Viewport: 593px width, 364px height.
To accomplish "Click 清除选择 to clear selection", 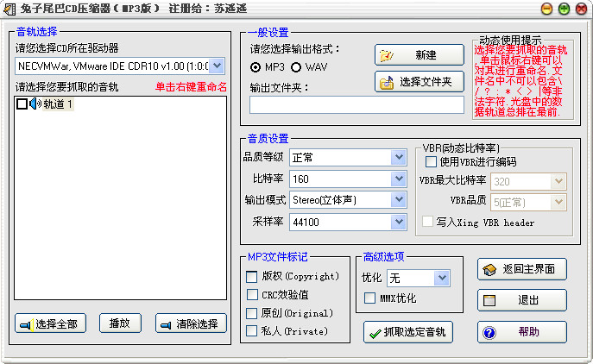I will tap(191, 323).
